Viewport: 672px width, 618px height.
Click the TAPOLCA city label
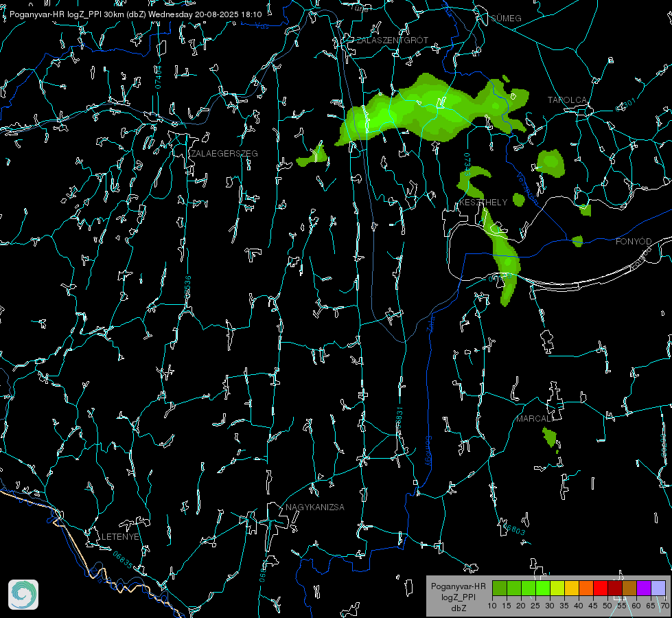coord(567,100)
